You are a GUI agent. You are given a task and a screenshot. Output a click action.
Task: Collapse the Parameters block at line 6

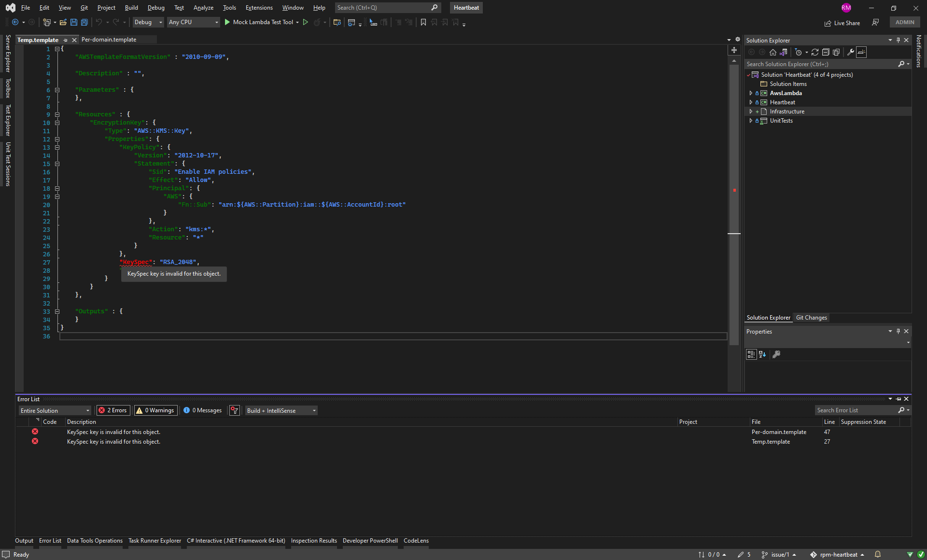point(57,90)
